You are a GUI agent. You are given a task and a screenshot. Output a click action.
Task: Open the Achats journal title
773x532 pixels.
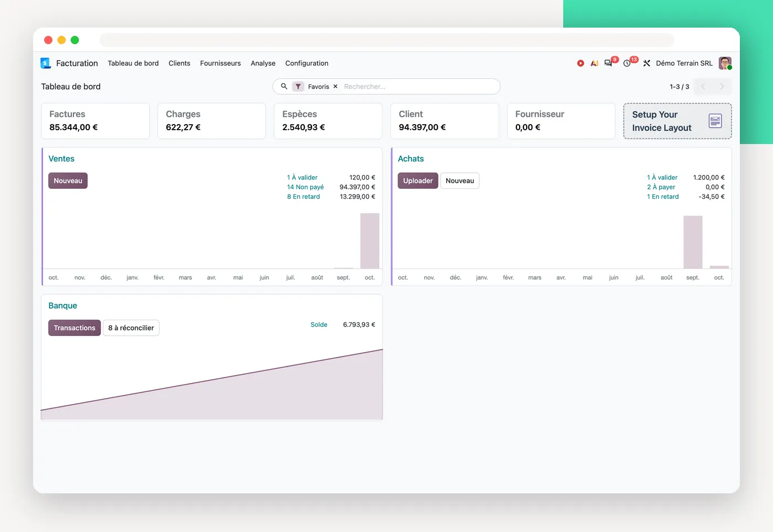411,159
